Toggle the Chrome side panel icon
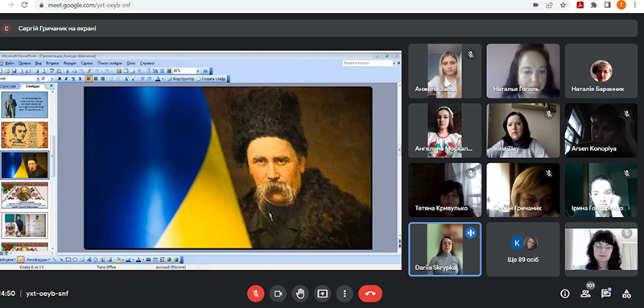This screenshot has height=308, width=644. [607, 5]
